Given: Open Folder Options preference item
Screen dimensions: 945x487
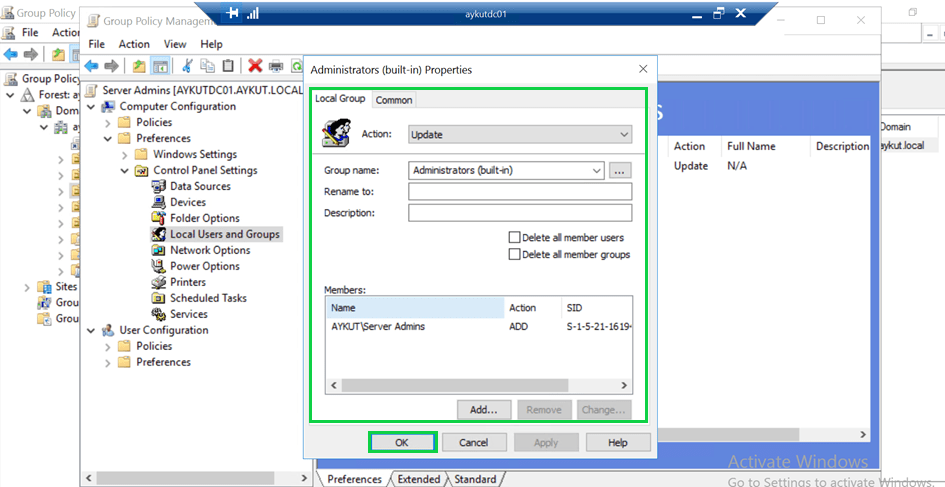Looking at the screenshot, I should coord(204,218).
